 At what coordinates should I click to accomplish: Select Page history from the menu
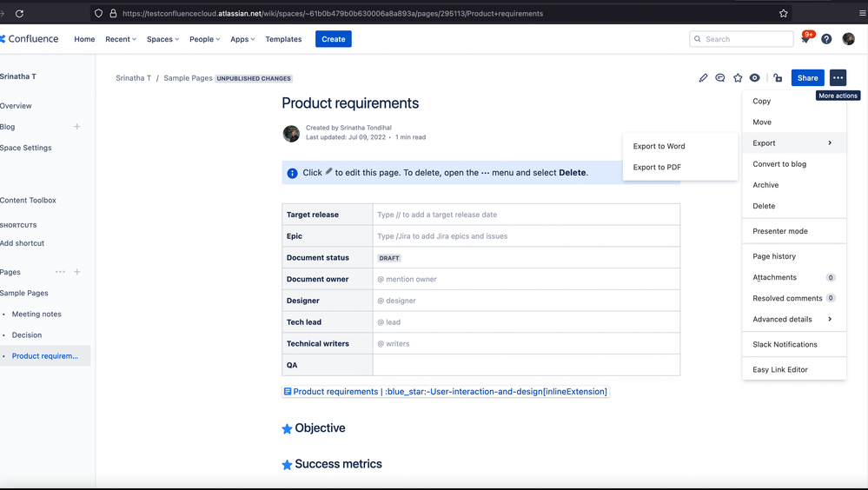coord(774,256)
